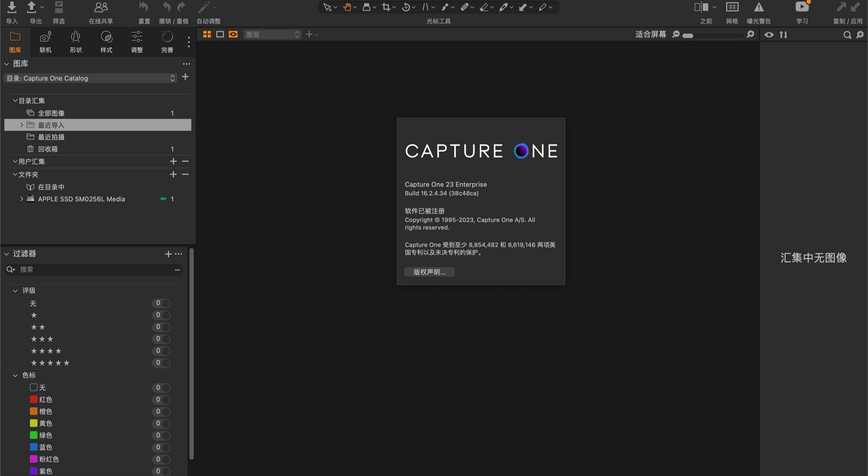Click the 版权声明 button in dialog
This screenshot has height=476, width=868.
(429, 271)
